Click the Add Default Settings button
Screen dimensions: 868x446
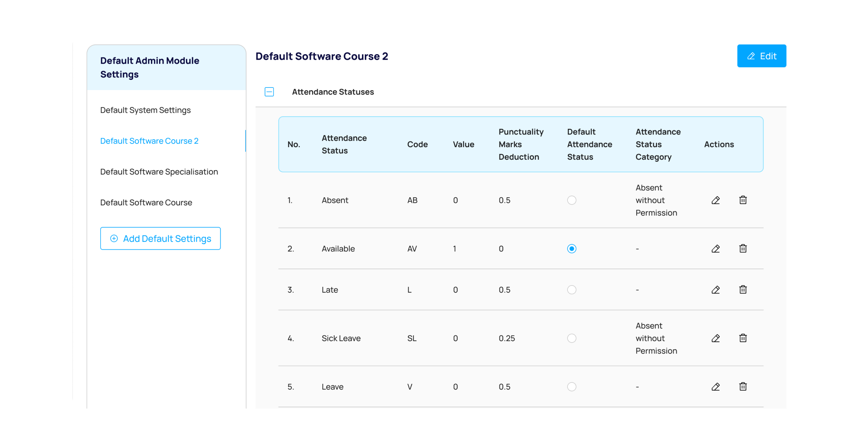[160, 239]
